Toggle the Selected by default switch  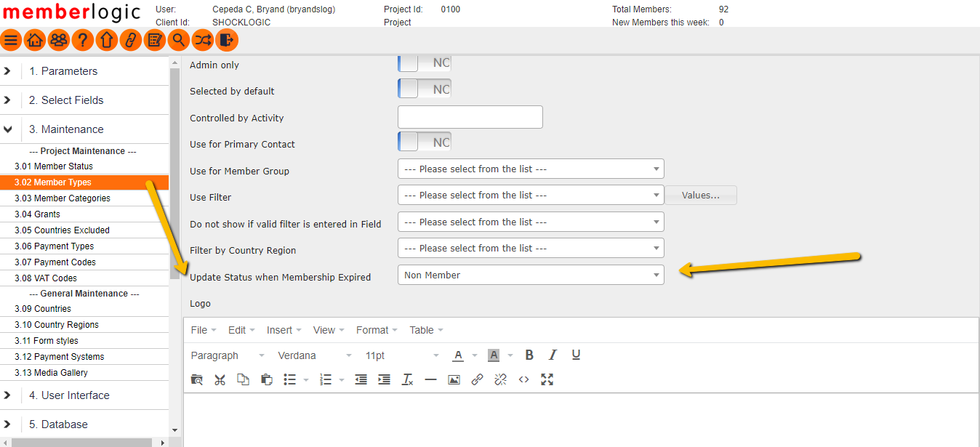coord(425,89)
